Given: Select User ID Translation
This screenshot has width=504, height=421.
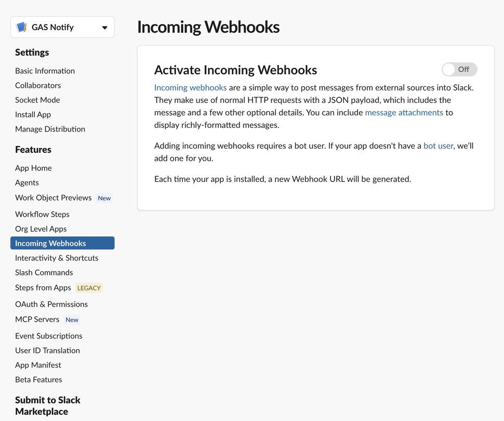Looking at the screenshot, I should (x=48, y=350).
